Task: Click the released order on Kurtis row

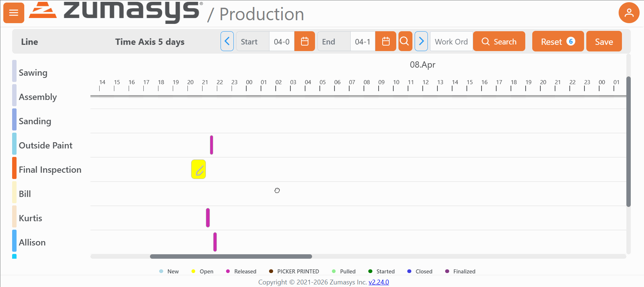Action: tap(208, 218)
